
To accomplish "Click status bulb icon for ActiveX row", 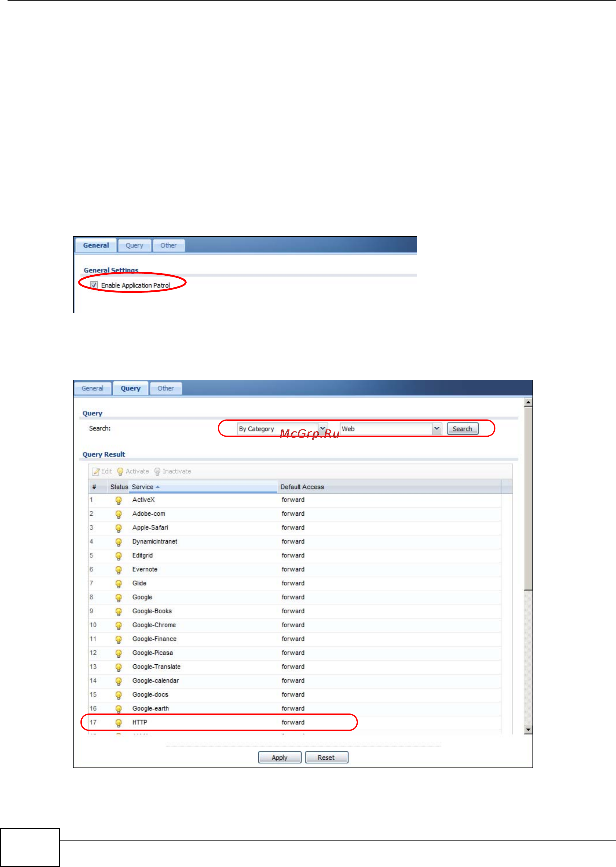I will 118,500.
